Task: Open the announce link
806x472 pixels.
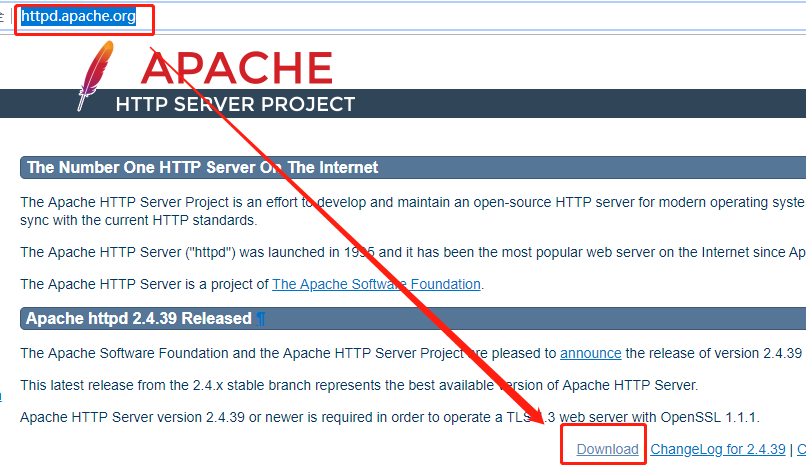Action: point(590,353)
